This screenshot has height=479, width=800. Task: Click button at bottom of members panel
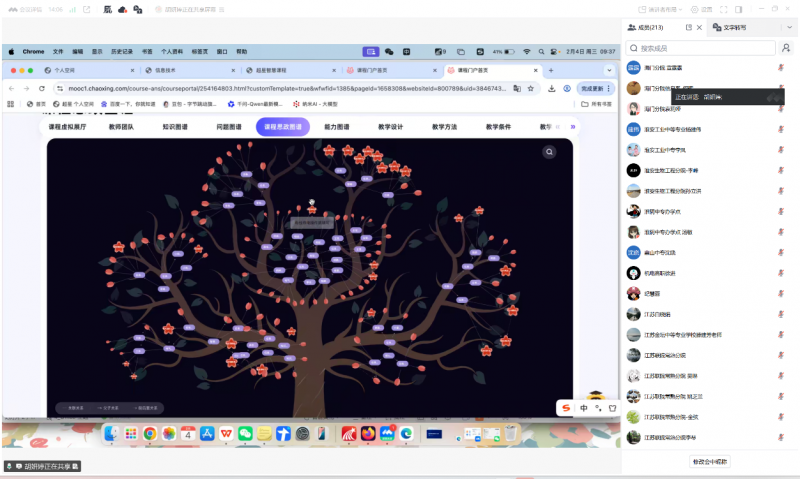tap(710, 461)
